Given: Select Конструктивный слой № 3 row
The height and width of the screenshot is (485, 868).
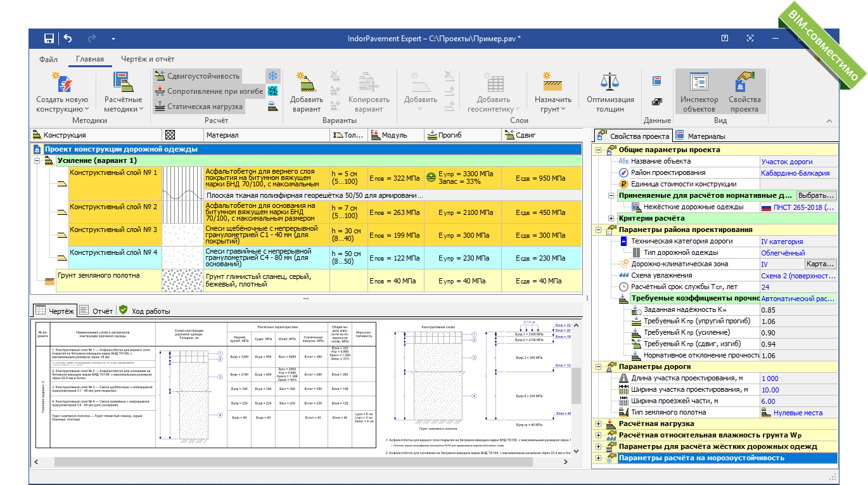Looking at the screenshot, I should point(115,235).
